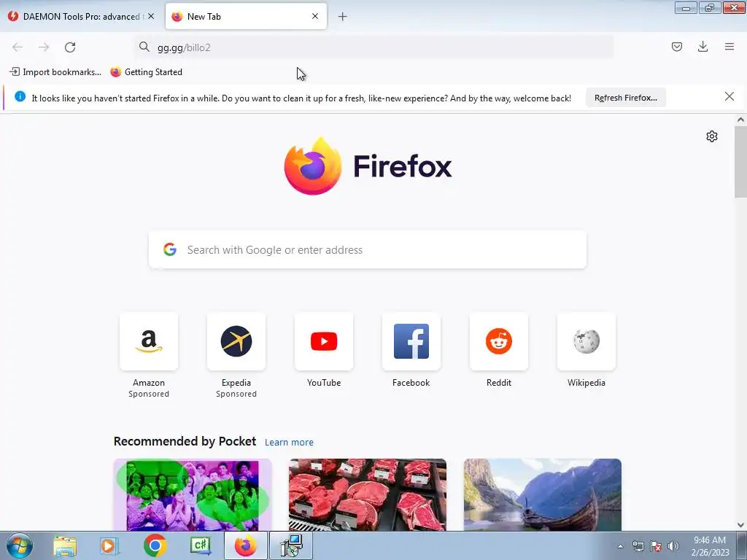Viewport: 747px width, 560px height.
Task: Open the media player taskbar icon
Action: pos(109,546)
